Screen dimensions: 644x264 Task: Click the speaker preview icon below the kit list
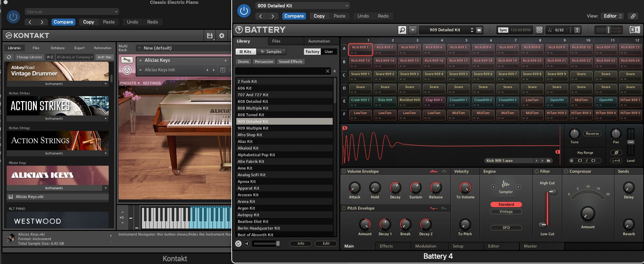(x=247, y=244)
